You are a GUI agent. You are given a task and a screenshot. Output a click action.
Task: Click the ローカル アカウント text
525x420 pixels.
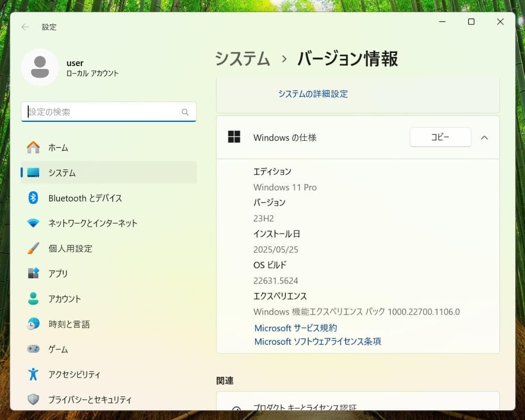(92, 73)
